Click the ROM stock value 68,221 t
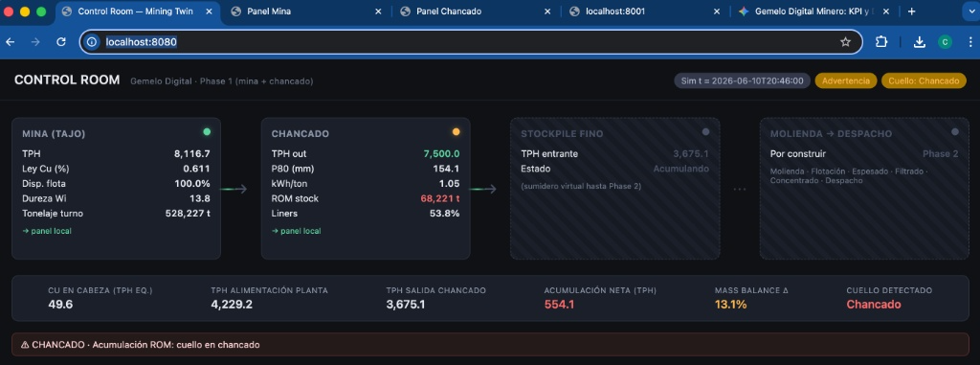 coord(440,198)
